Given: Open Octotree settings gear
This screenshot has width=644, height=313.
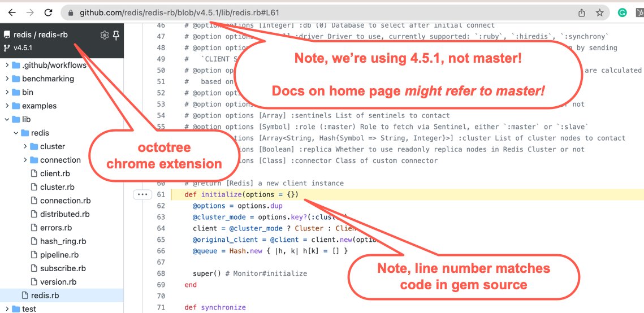Looking at the screenshot, I should [x=105, y=35].
